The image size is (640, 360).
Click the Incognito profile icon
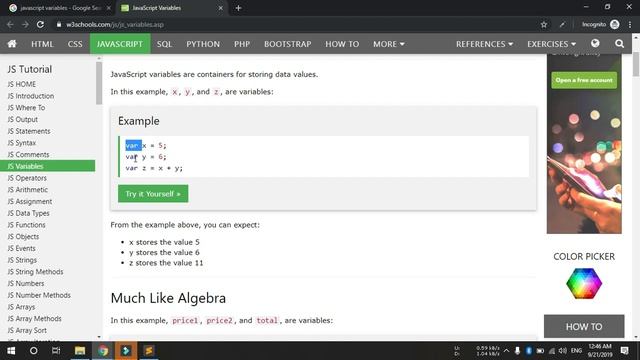tap(614, 24)
